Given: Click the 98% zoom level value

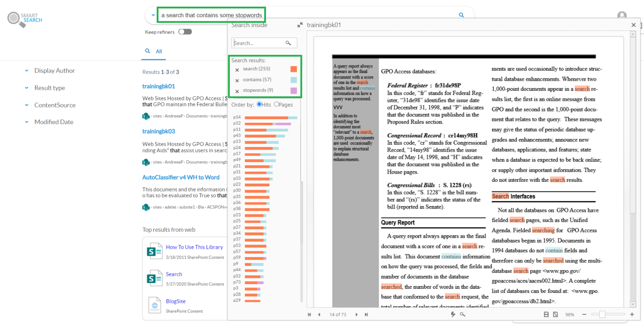Looking at the screenshot, I should [x=570, y=314].
